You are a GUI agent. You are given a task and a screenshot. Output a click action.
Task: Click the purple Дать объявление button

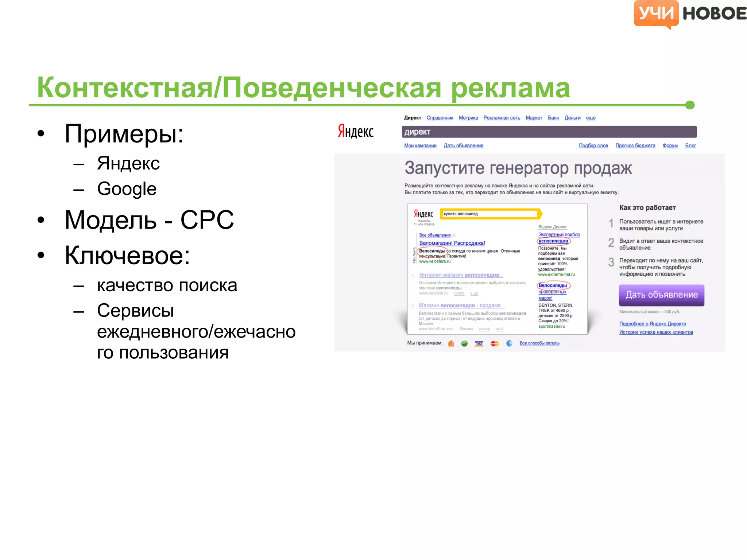pos(662,295)
